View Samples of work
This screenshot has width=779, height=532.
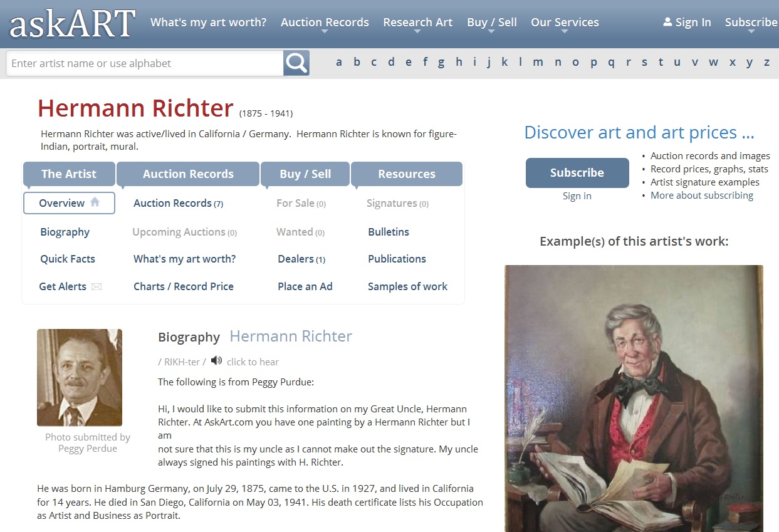407,286
